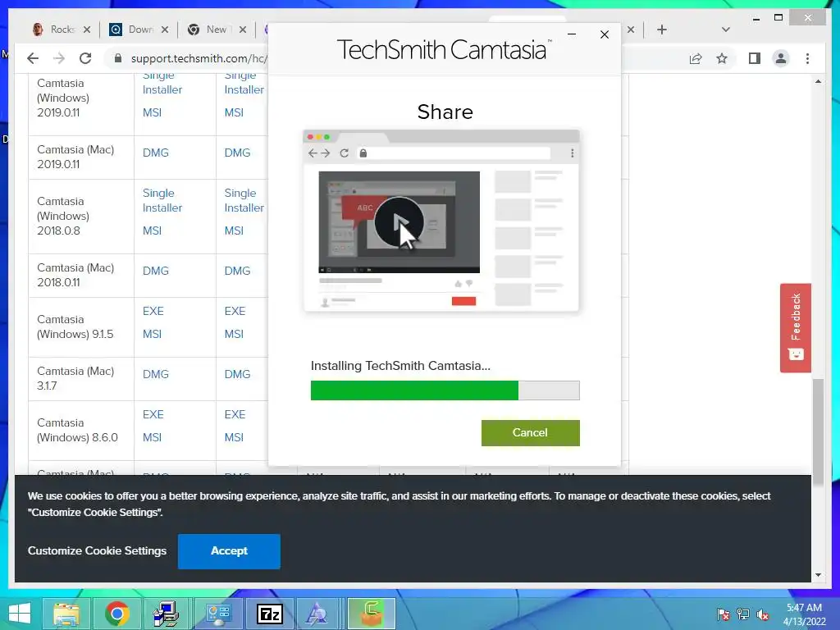Open the Windows Start menu
Screen dimensions: 840x630
20,614
